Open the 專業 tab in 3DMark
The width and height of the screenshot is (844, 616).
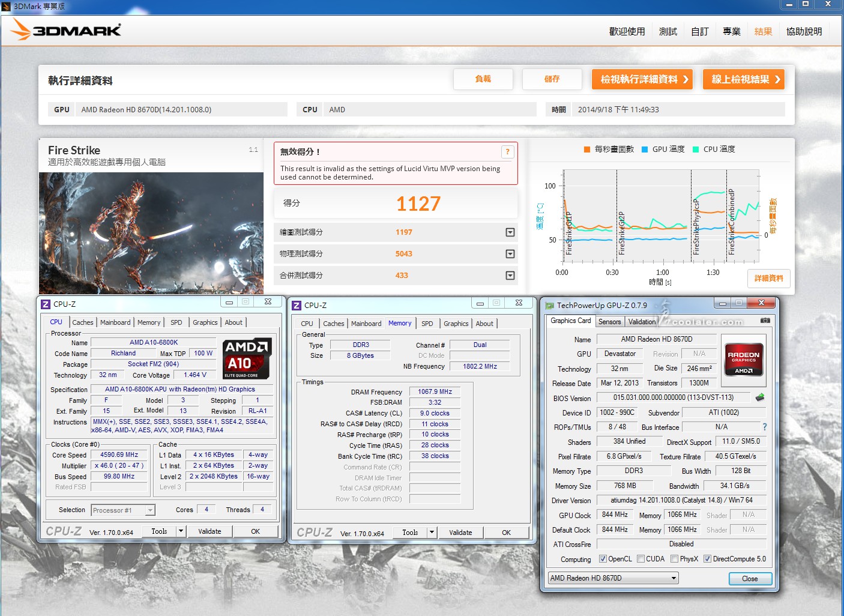point(731,31)
